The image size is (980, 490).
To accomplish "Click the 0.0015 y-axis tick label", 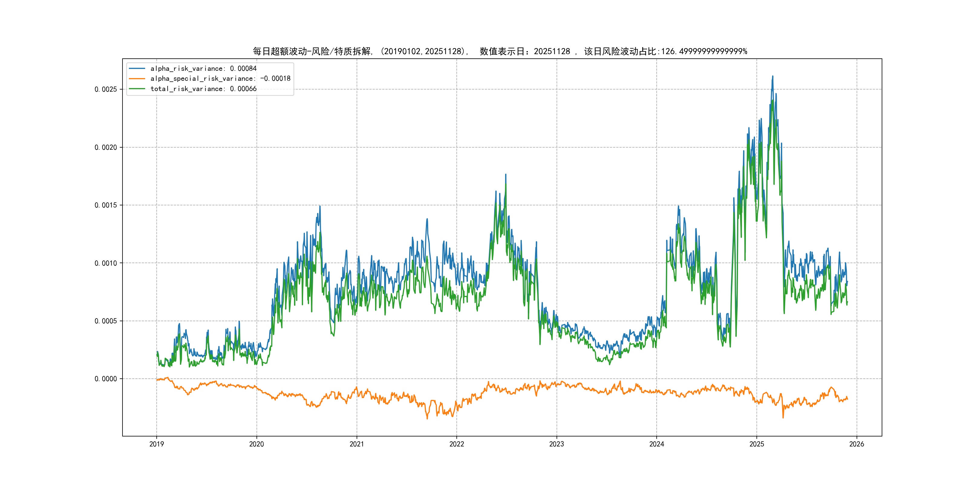I will coord(106,205).
